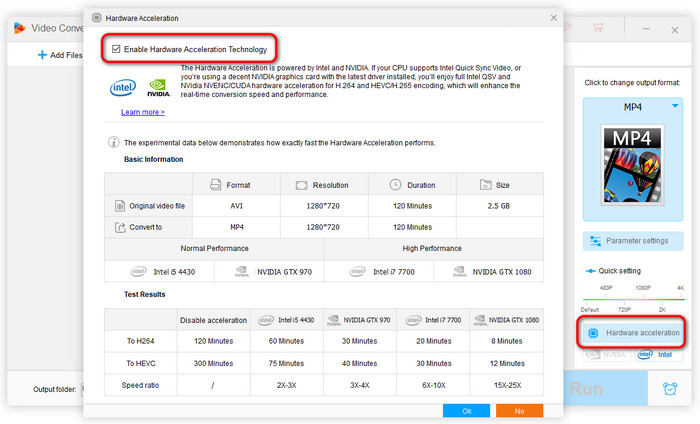
Task: Click the Output folder label
Action: 54,389
